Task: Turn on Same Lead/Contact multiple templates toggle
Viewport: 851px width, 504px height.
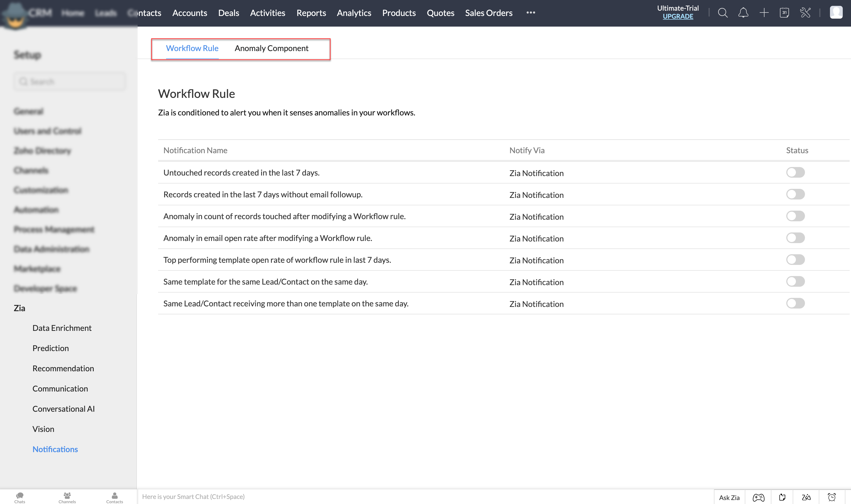Action: [x=795, y=303]
